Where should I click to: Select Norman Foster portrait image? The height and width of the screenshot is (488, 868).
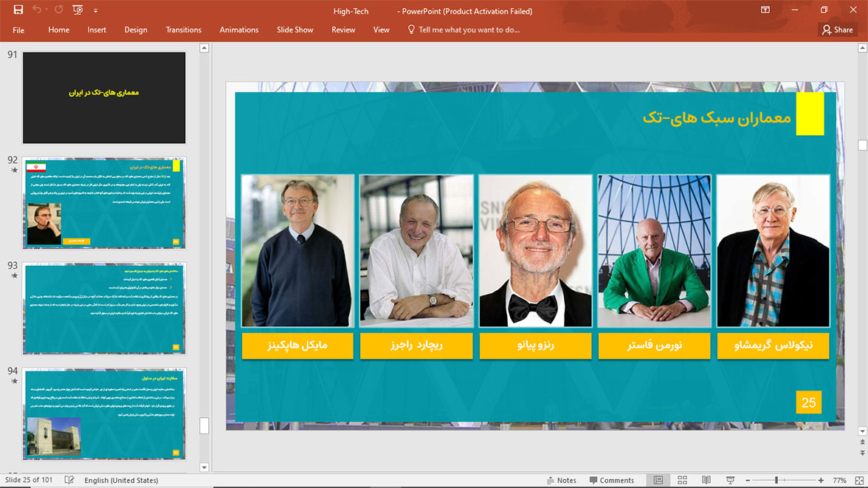click(654, 251)
